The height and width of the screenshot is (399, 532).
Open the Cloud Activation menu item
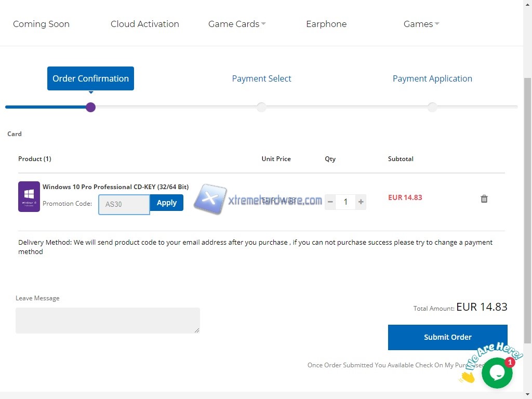coord(145,24)
